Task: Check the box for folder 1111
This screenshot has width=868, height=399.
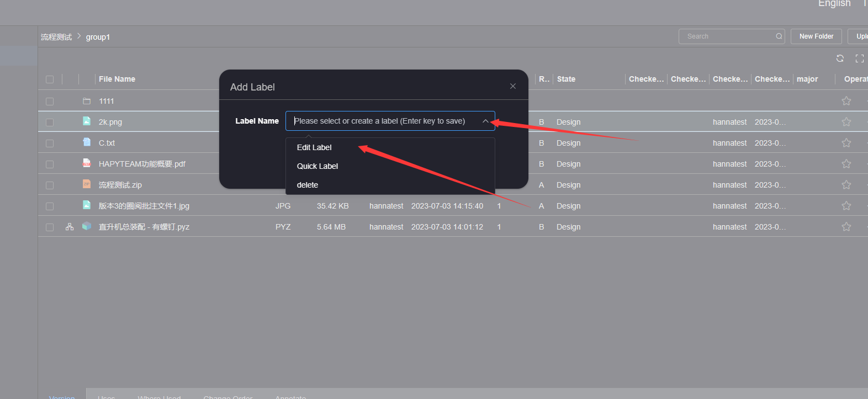Action: click(x=50, y=102)
